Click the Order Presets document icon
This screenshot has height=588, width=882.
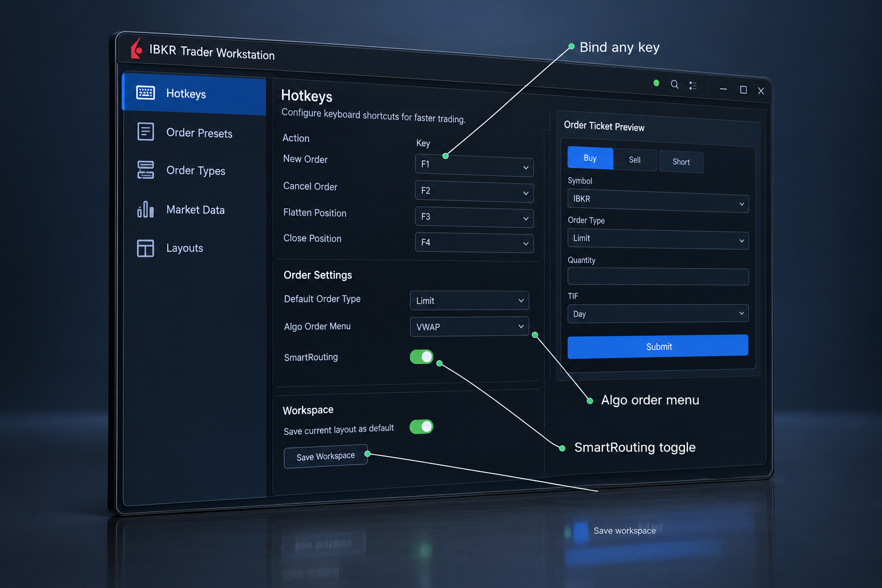(x=146, y=131)
